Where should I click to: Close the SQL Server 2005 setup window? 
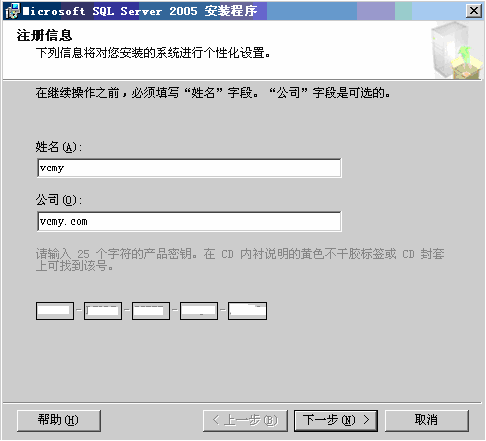(x=474, y=11)
